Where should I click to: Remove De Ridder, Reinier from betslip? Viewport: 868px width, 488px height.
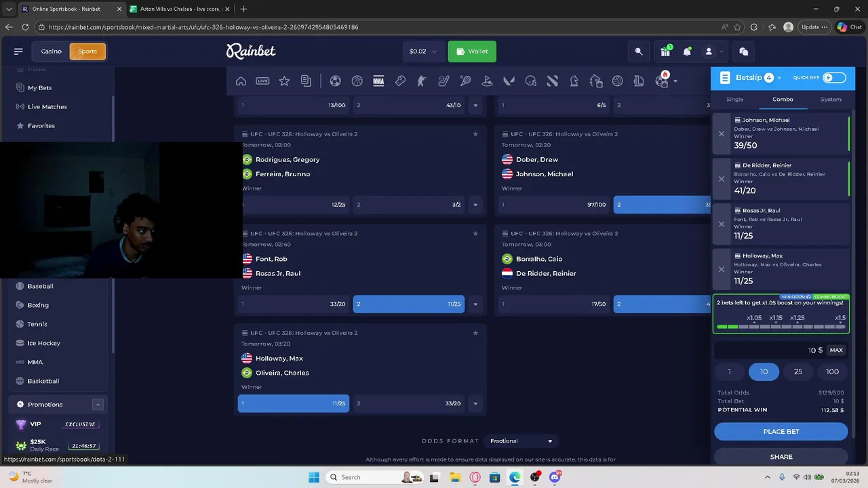(722, 179)
